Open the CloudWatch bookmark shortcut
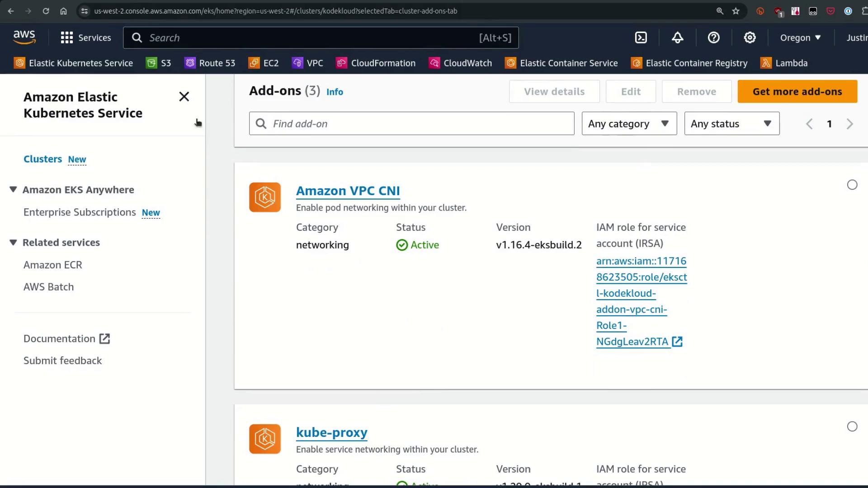 click(461, 63)
